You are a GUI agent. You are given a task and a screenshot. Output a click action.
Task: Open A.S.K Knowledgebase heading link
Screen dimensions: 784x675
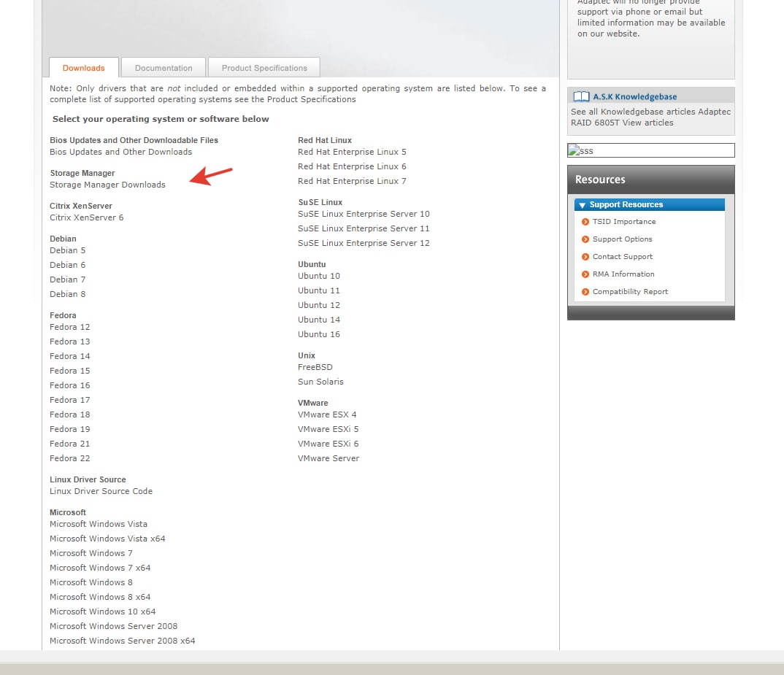tap(634, 96)
